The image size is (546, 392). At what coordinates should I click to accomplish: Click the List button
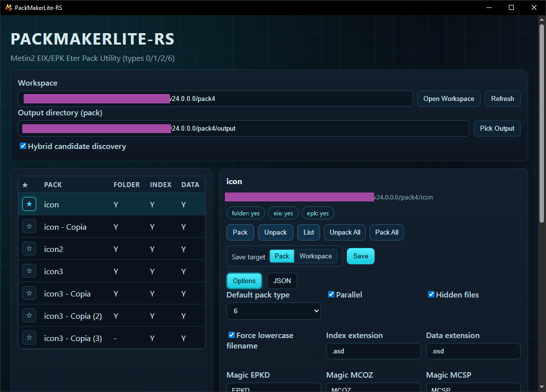coord(309,232)
